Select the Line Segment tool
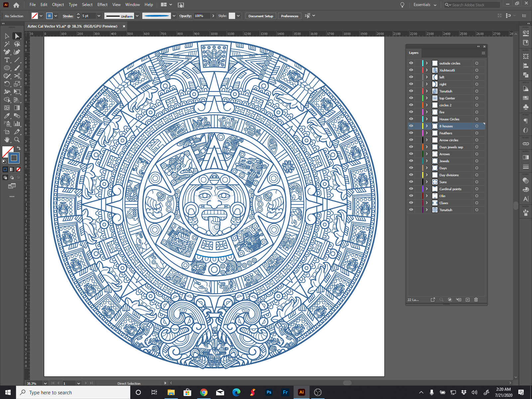 pyautogui.click(x=17, y=60)
